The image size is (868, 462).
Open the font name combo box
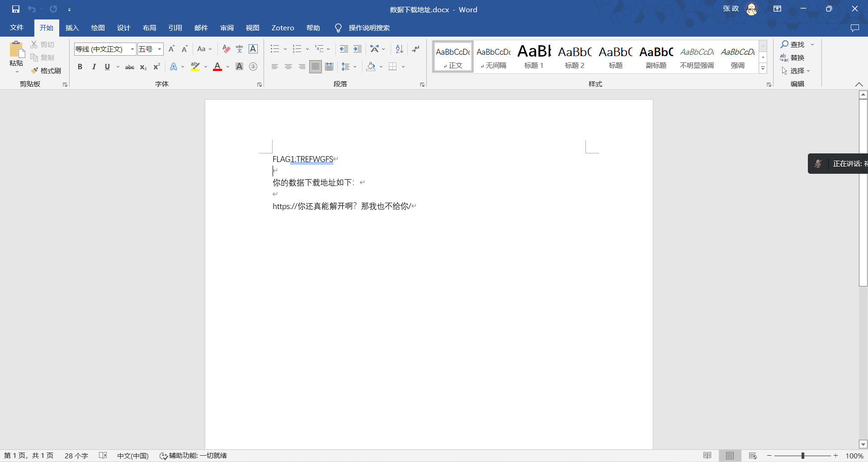pos(105,49)
